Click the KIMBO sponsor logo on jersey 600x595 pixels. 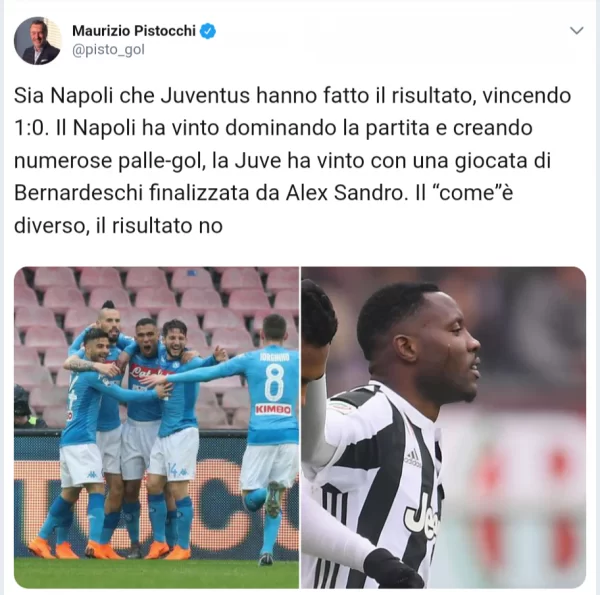(x=273, y=409)
